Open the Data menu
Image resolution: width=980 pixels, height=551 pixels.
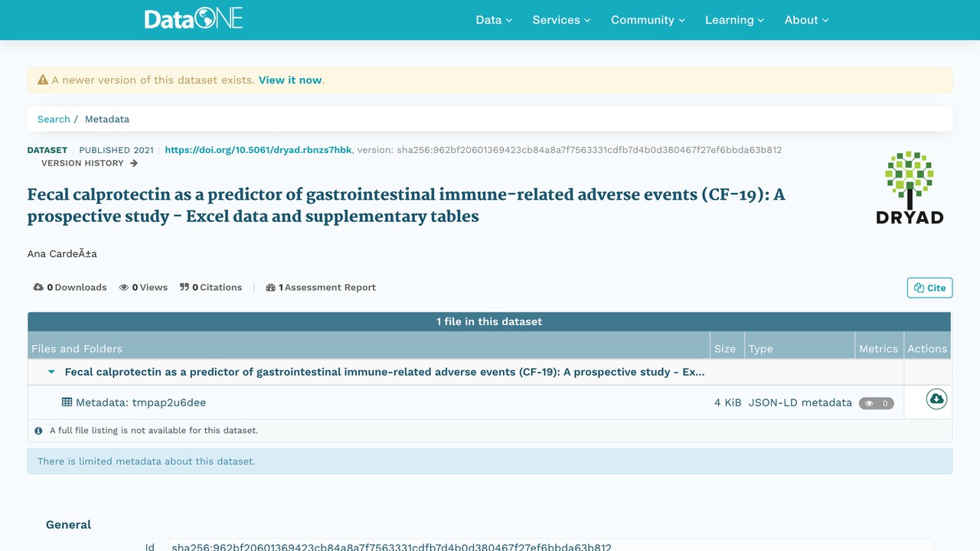494,20
